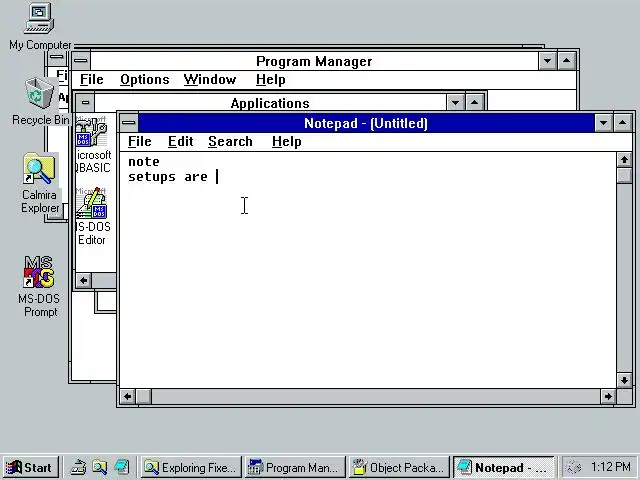Click the text "setups are" in Notepad
Screen dimensions: 640x480
click(168, 177)
